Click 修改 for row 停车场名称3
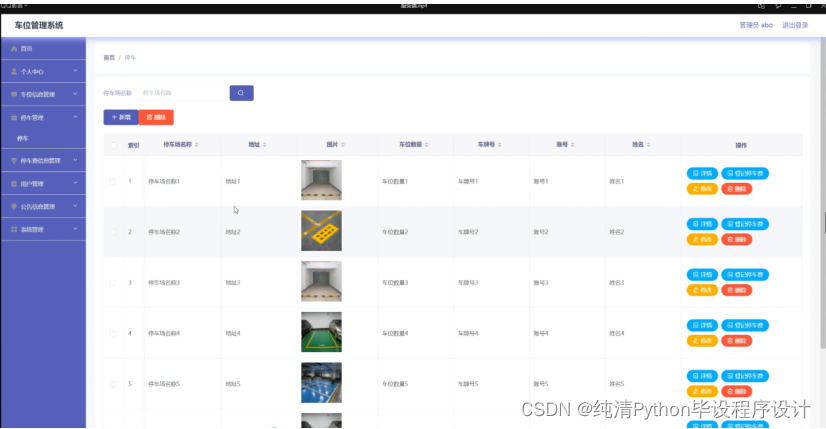This screenshot has height=429, width=826. (x=702, y=290)
